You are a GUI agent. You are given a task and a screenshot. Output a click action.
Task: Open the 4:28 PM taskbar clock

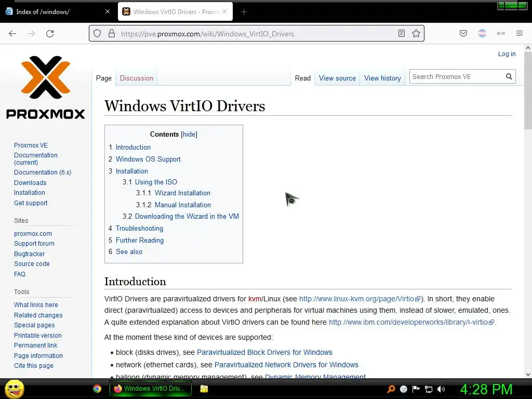pyautogui.click(x=486, y=389)
